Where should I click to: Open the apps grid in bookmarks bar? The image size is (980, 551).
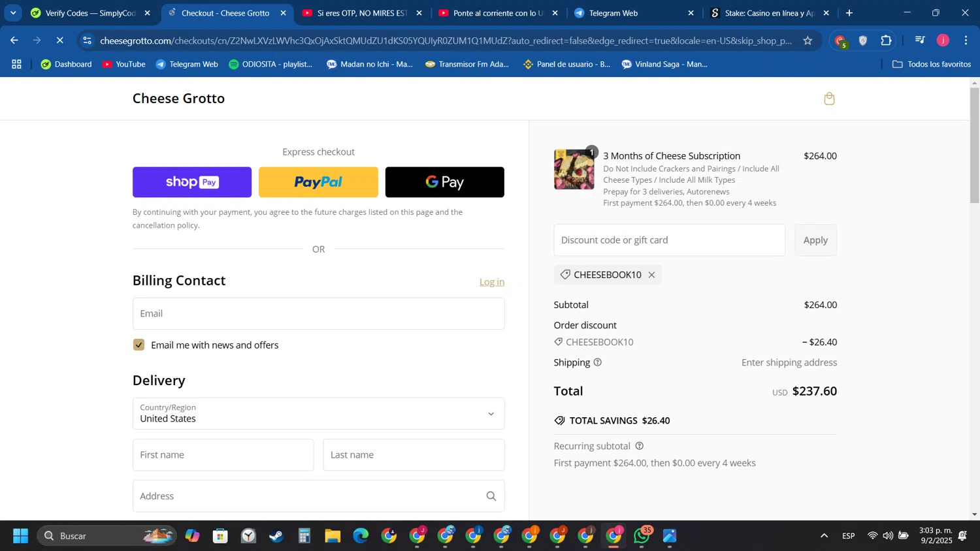(x=16, y=64)
